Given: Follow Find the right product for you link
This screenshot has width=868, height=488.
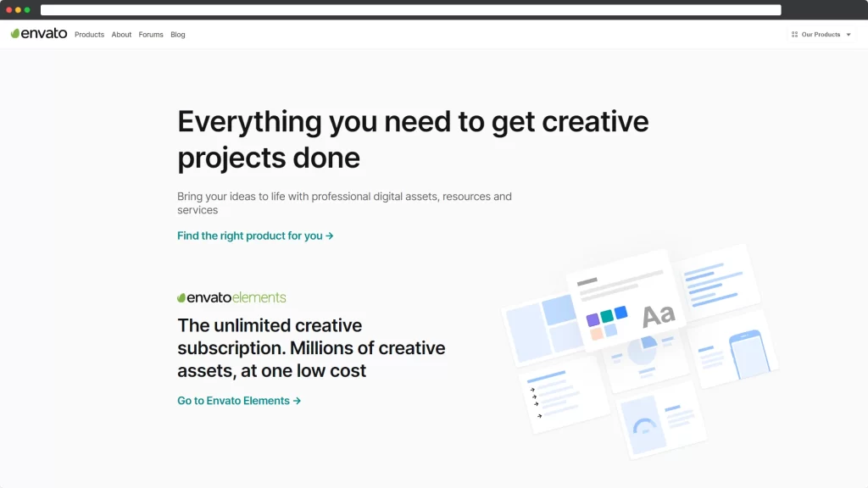Looking at the screenshot, I should (255, 236).
